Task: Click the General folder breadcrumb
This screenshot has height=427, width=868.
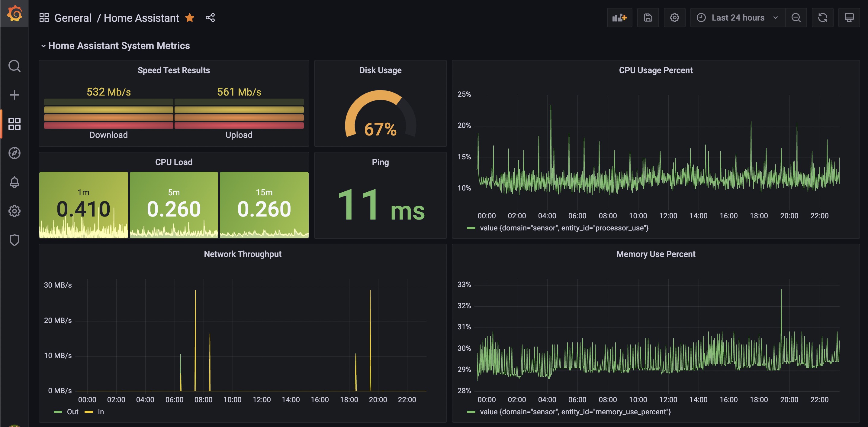Action: coord(73,18)
